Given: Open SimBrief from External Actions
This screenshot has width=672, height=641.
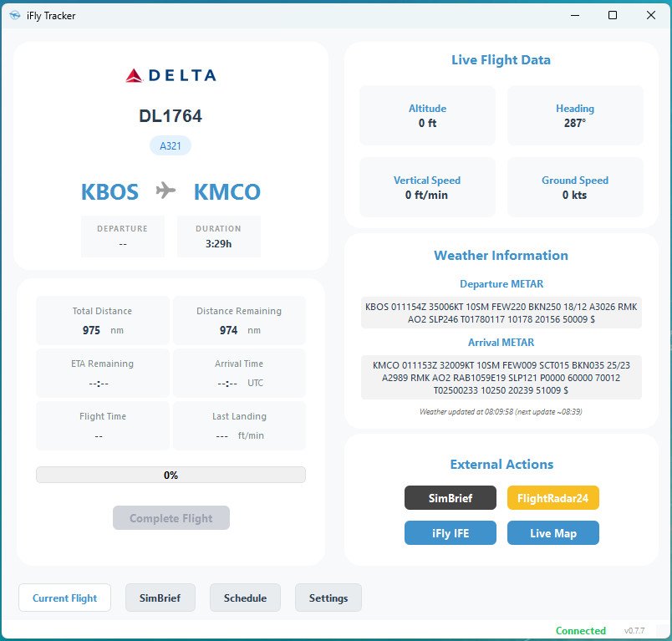Looking at the screenshot, I should pos(451,498).
